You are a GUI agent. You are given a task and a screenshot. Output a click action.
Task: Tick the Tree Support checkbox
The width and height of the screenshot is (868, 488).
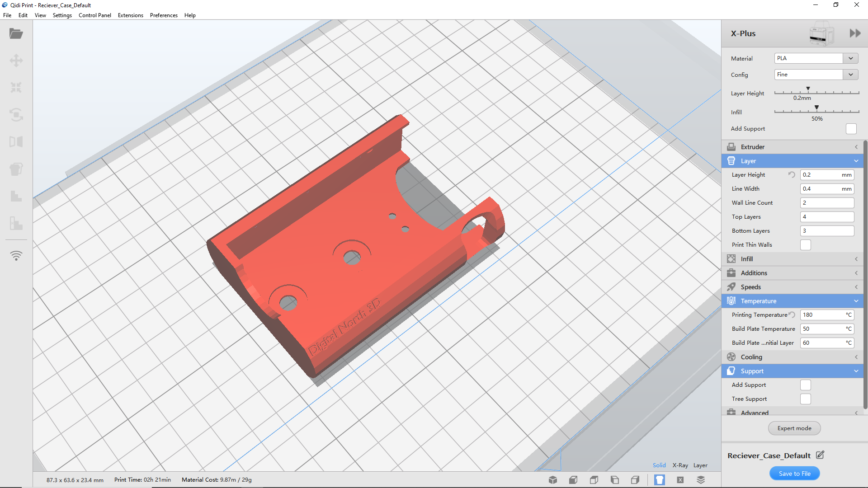(806, 399)
